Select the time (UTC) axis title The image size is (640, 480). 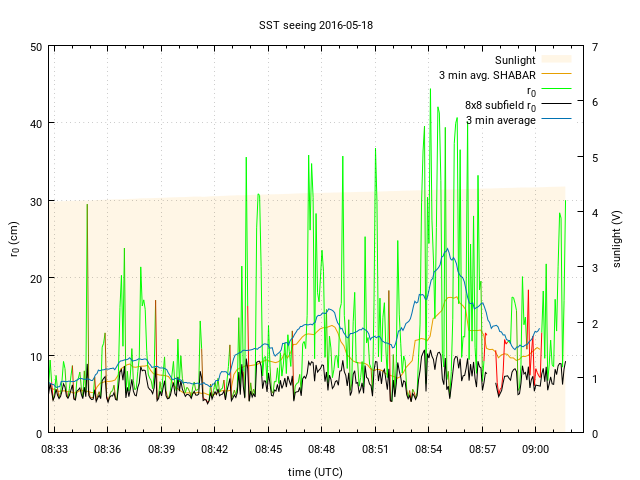point(316,471)
